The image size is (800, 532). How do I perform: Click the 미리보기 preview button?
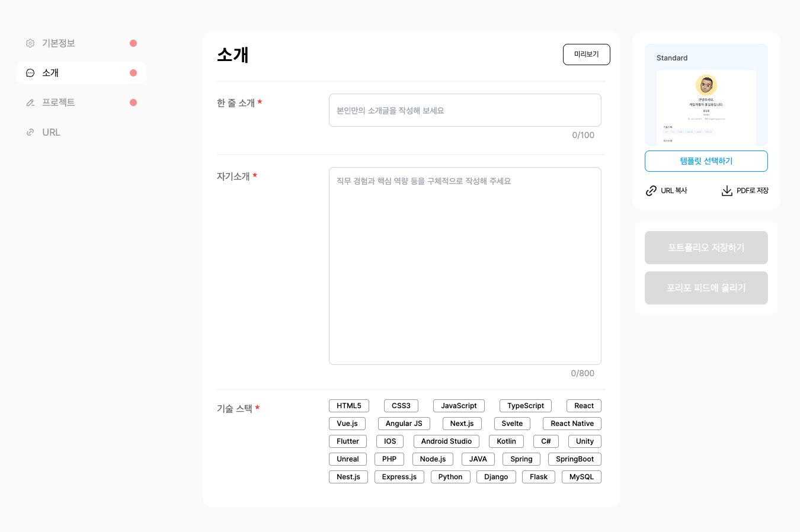[x=586, y=54]
